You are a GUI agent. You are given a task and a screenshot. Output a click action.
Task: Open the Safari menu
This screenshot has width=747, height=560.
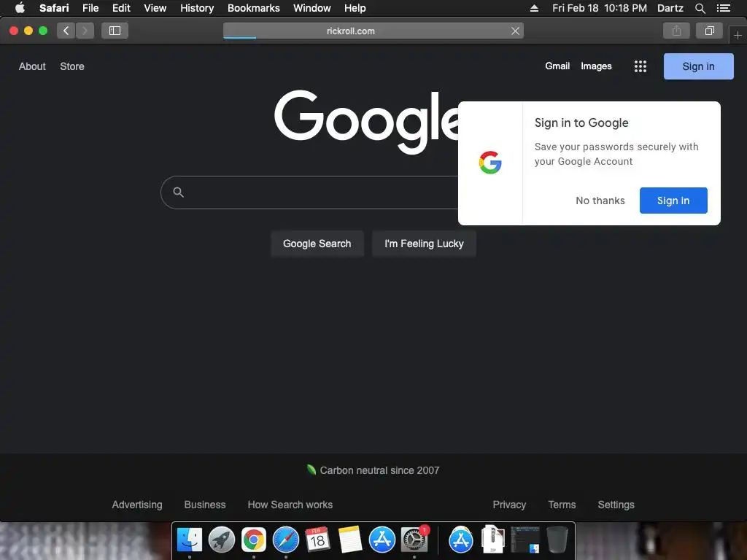(54, 8)
